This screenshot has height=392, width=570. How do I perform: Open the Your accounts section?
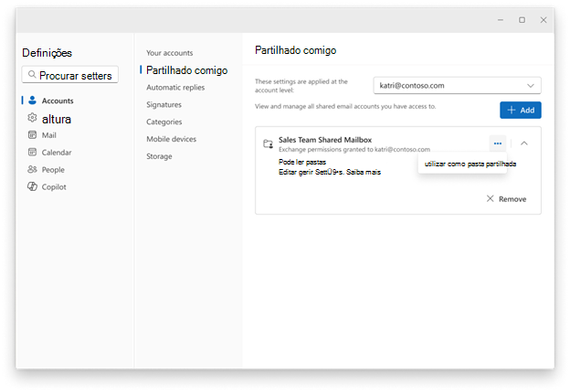point(169,53)
